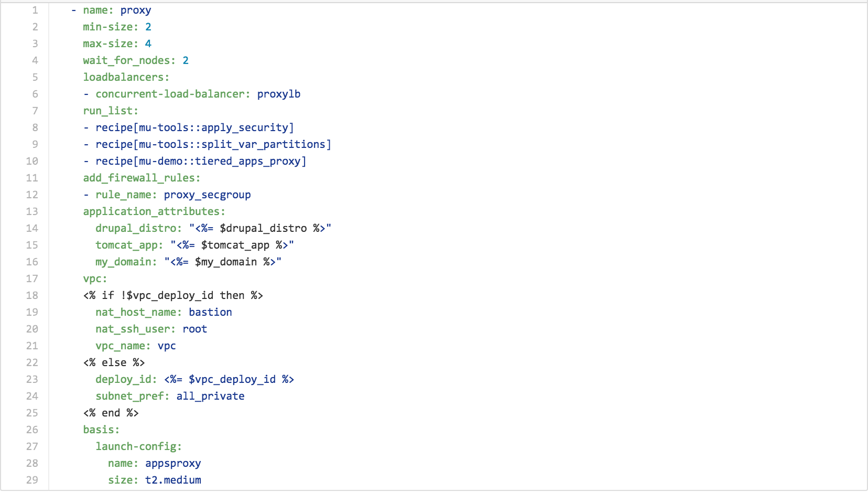Image resolution: width=868 pixels, height=492 pixels.
Task: Select line number 13 in the gutter
Action: 32,211
